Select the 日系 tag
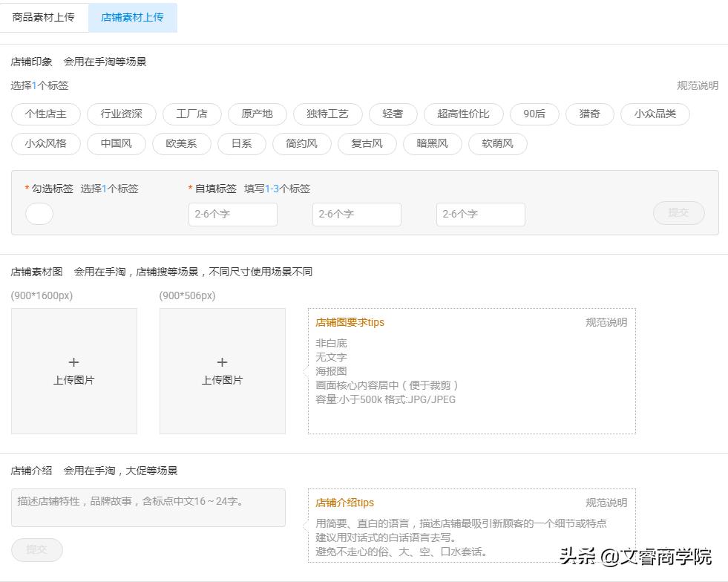 pyautogui.click(x=241, y=143)
